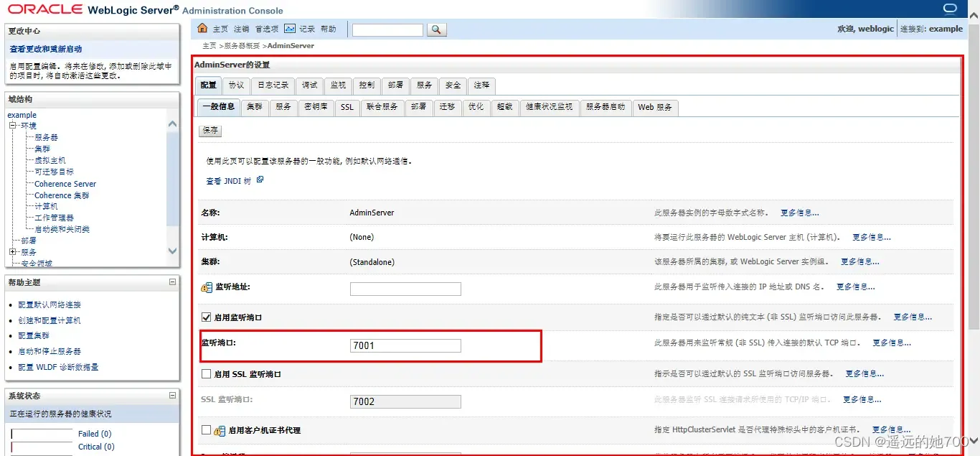Open the 查看 JNDI 树 link
Image resolution: width=980 pixels, height=456 pixels.
(x=228, y=181)
